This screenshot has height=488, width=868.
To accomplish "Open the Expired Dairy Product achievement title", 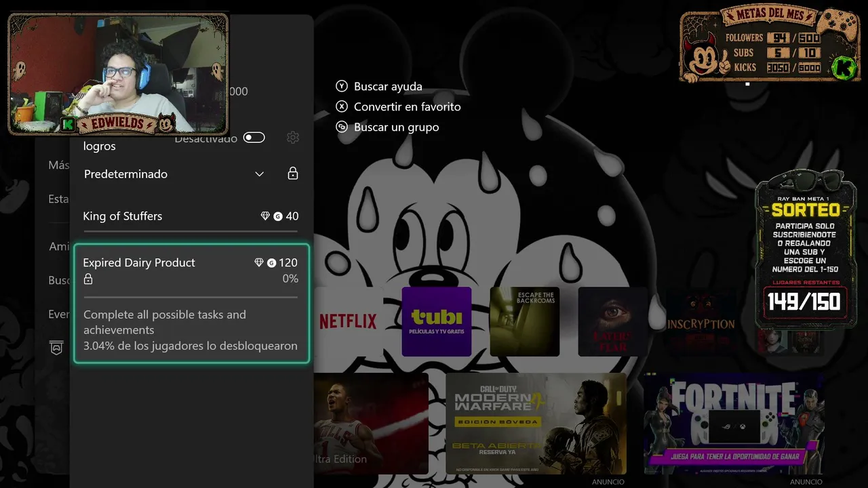I will tap(139, 262).
